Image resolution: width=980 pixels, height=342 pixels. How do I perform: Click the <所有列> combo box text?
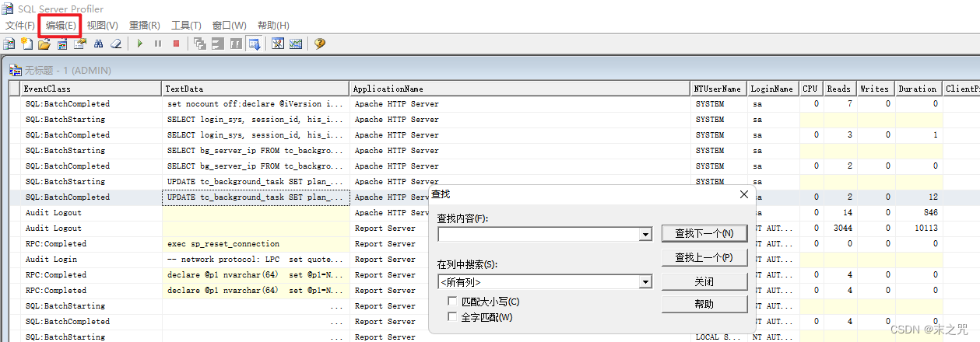click(x=460, y=282)
